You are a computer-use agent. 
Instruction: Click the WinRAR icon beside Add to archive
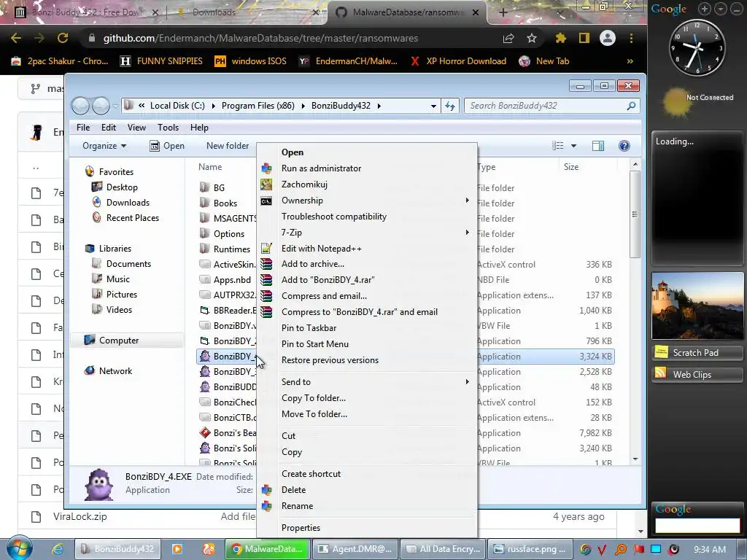tap(266, 264)
